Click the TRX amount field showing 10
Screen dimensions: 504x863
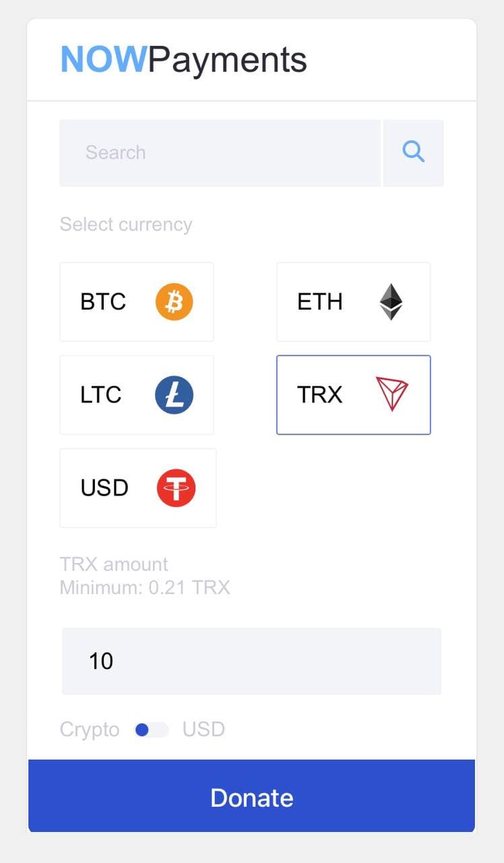(251, 661)
